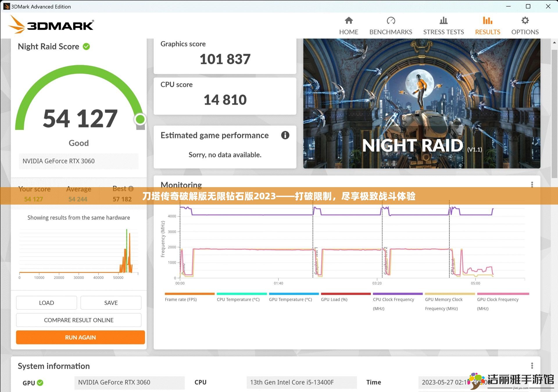This screenshot has width=558, height=392.
Task: Open the HOME tab
Action: click(x=348, y=26)
